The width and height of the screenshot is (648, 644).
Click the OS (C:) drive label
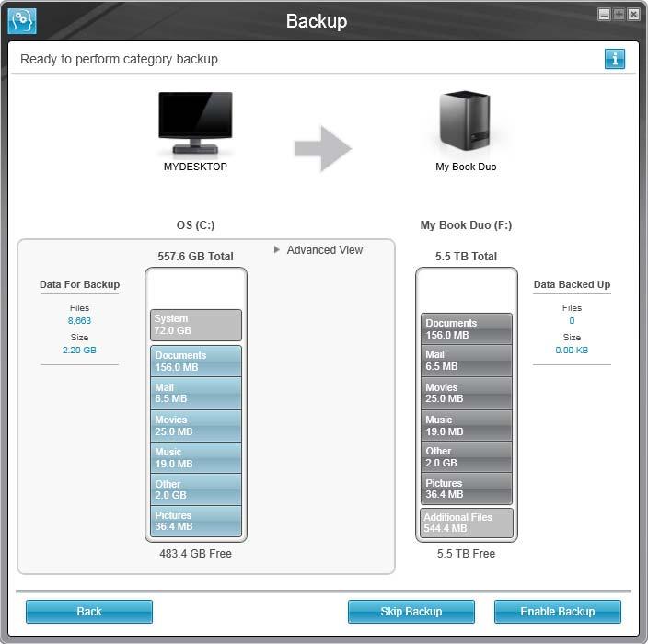pos(195,225)
